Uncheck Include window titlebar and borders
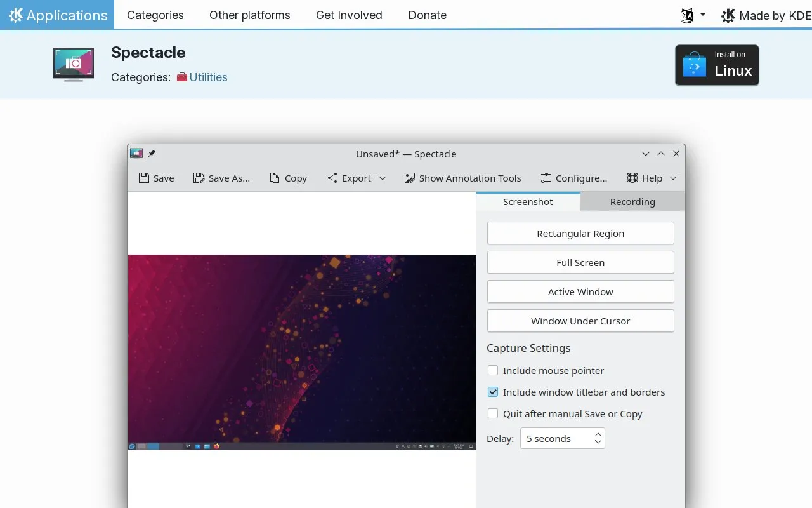This screenshot has width=812, height=508. click(493, 392)
